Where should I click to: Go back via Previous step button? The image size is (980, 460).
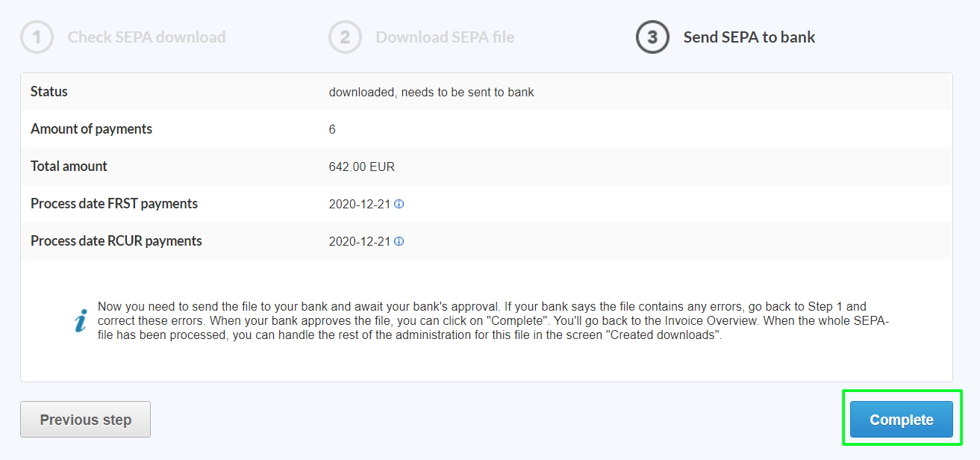click(85, 419)
